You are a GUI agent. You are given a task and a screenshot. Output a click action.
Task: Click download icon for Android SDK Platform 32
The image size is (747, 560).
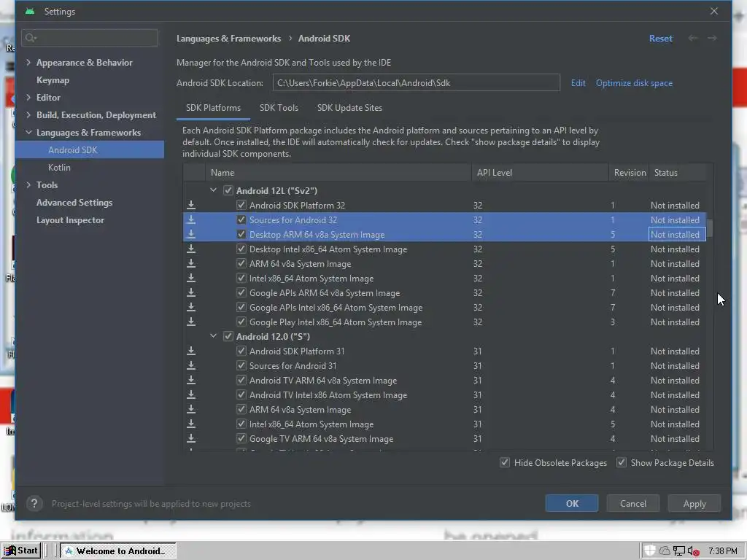click(x=191, y=205)
